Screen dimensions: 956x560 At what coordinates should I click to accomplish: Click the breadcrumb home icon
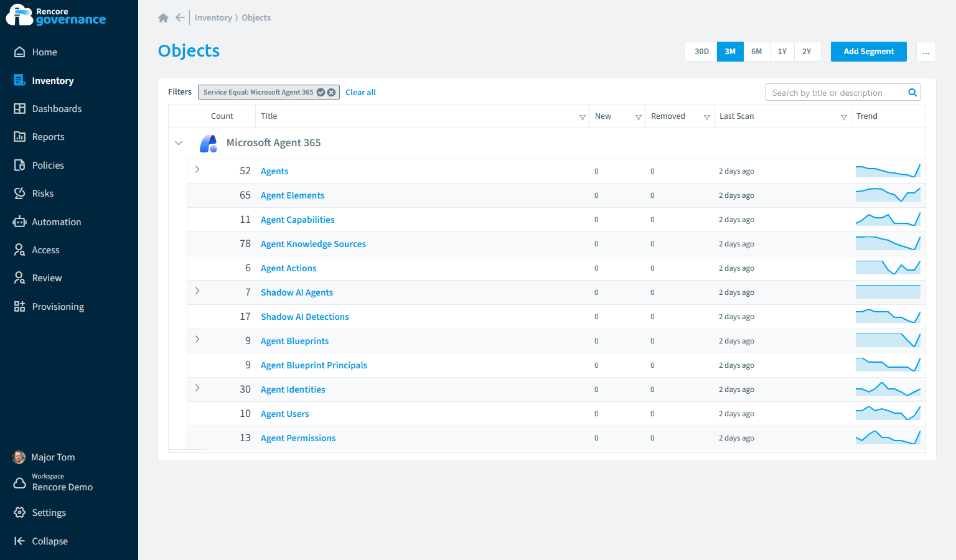163,18
